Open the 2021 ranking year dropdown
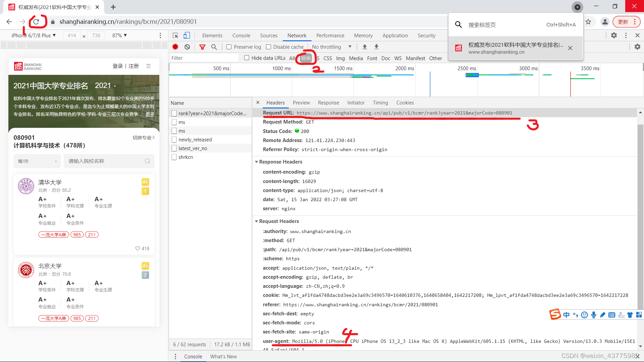 (x=105, y=86)
